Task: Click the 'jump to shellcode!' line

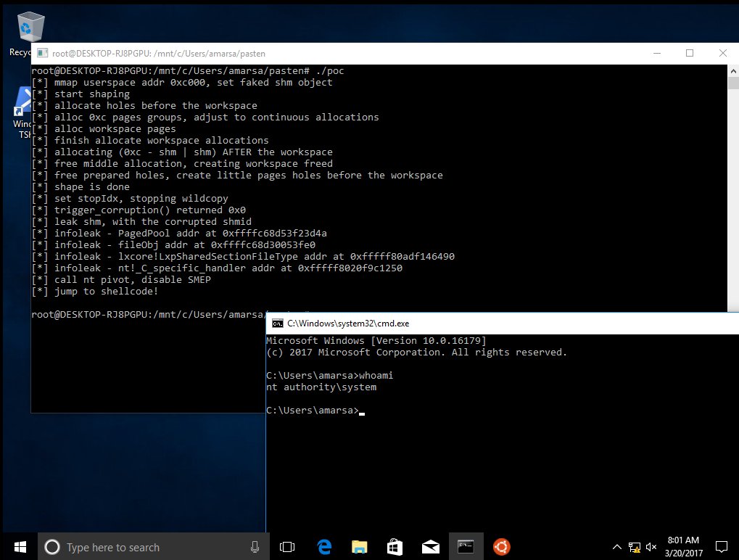Action: (95, 292)
